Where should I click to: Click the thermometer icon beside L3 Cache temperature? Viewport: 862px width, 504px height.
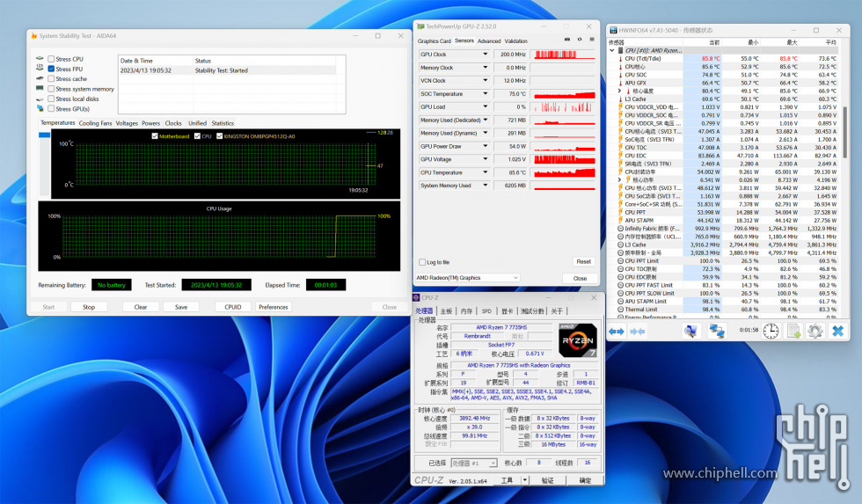(x=621, y=99)
